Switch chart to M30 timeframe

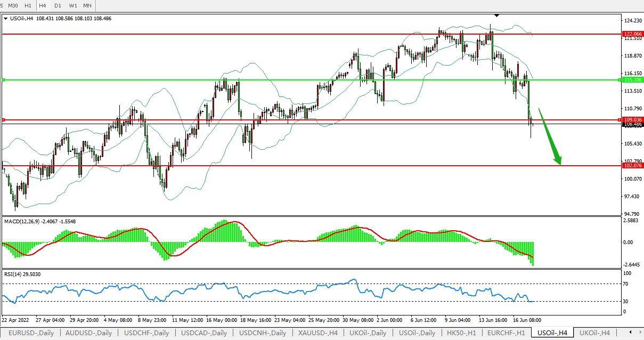13,5
